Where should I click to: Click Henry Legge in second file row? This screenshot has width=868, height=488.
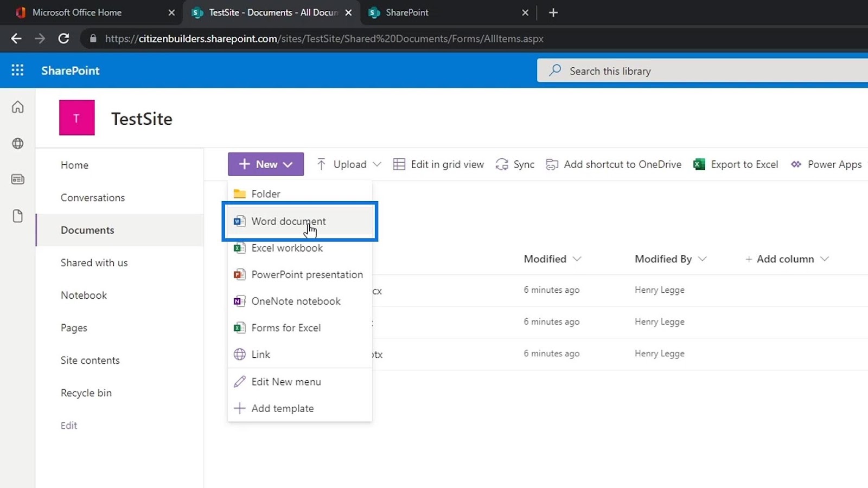pos(660,322)
